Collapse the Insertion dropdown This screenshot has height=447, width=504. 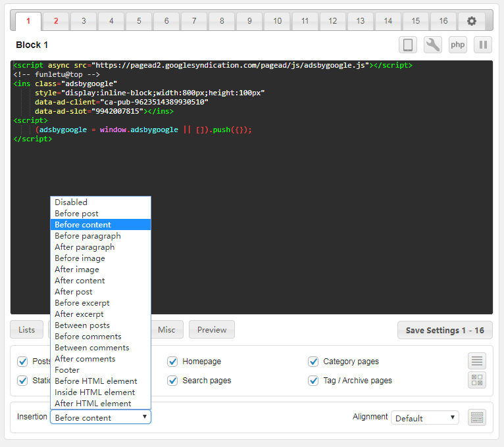(x=101, y=417)
